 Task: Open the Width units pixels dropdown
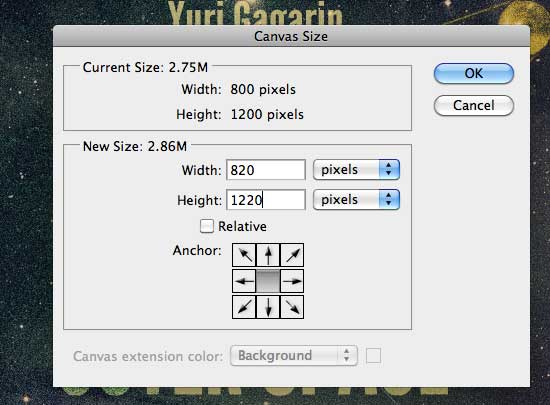[x=356, y=170]
